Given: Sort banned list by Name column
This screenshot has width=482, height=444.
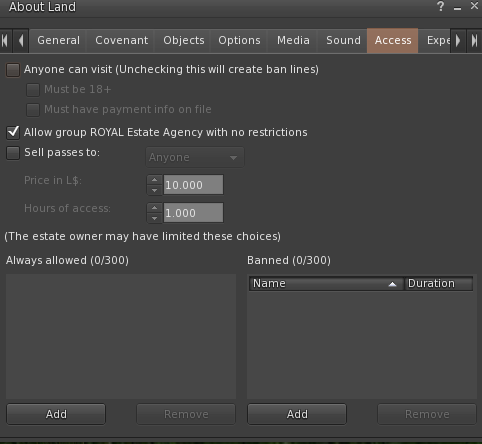Looking at the screenshot, I should pyautogui.click(x=326, y=283).
